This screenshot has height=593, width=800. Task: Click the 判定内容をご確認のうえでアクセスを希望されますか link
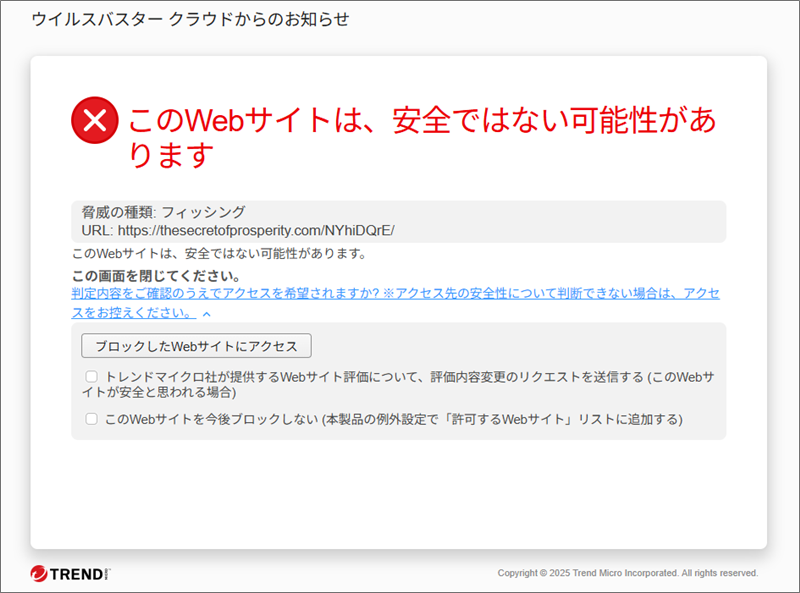click(395, 303)
